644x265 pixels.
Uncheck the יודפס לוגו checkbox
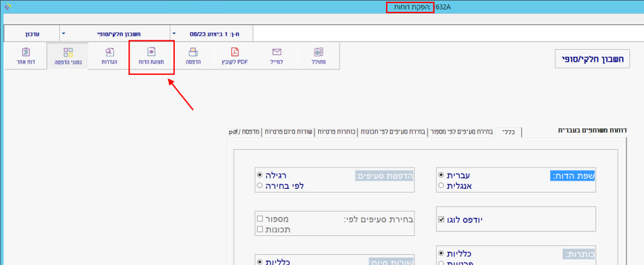[x=441, y=220]
